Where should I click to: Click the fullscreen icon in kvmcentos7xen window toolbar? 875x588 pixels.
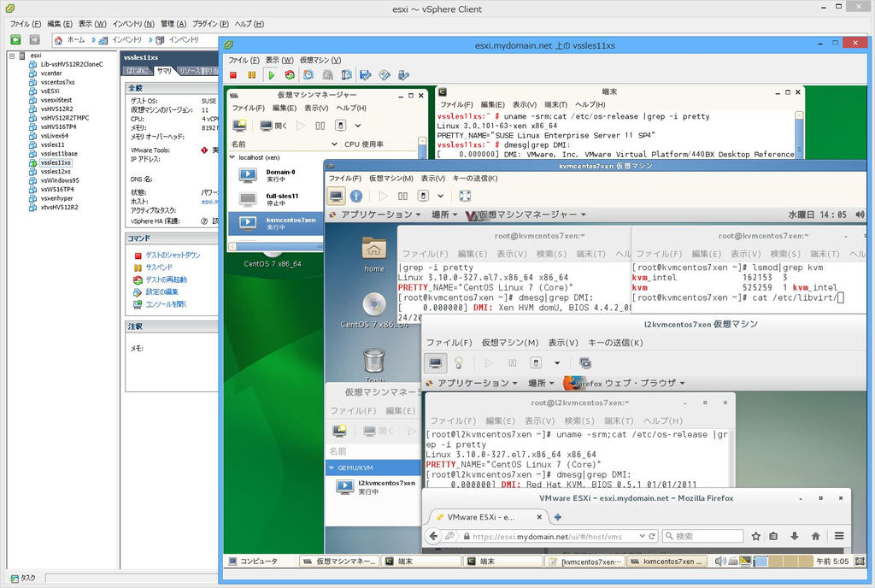(x=465, y=196)
